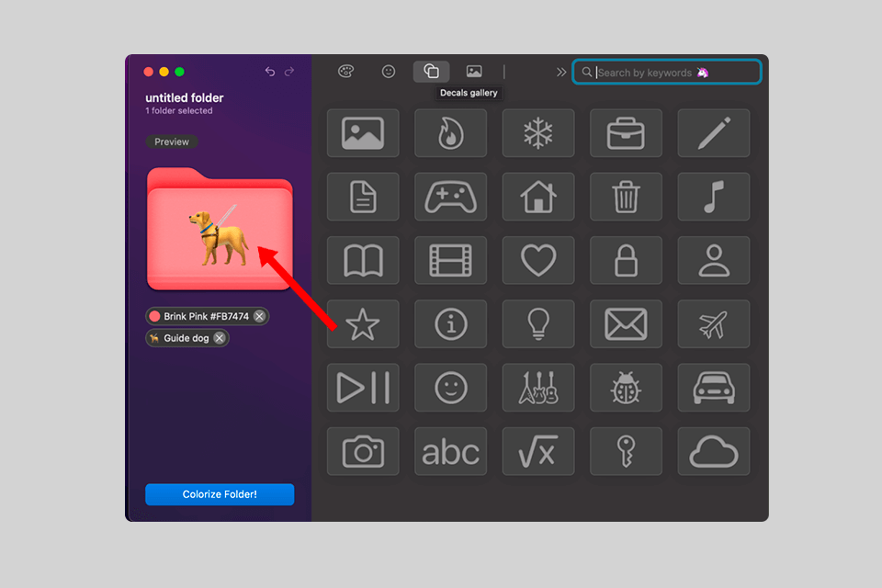Expand the toolbar overflow chevrons
Screen dimensions: 882x588
tap(560, 72)
